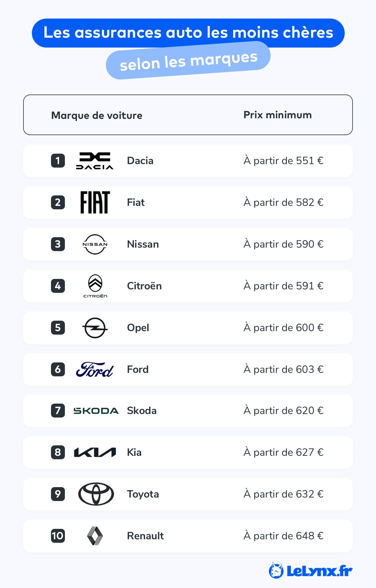Click the rank 10 number badge
376x588 pixels.
tap(58, 536)
